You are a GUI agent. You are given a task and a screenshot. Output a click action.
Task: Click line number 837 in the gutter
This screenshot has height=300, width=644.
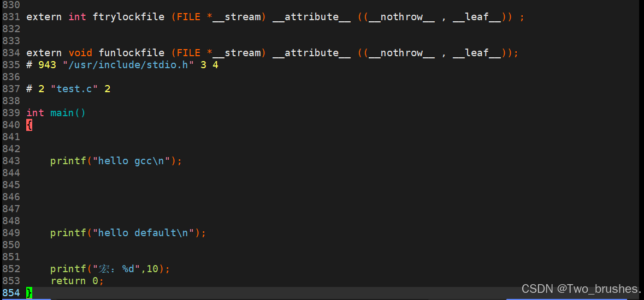click(11, 89)
